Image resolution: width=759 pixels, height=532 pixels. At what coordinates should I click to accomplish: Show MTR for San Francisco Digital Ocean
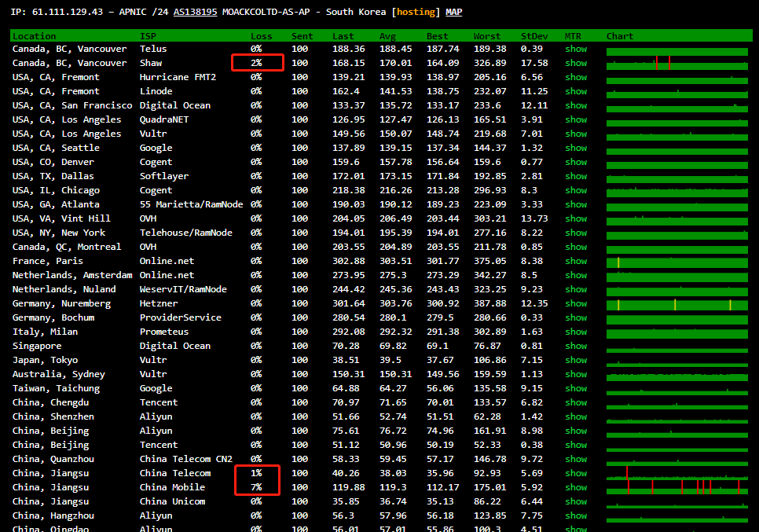[576, 105]
